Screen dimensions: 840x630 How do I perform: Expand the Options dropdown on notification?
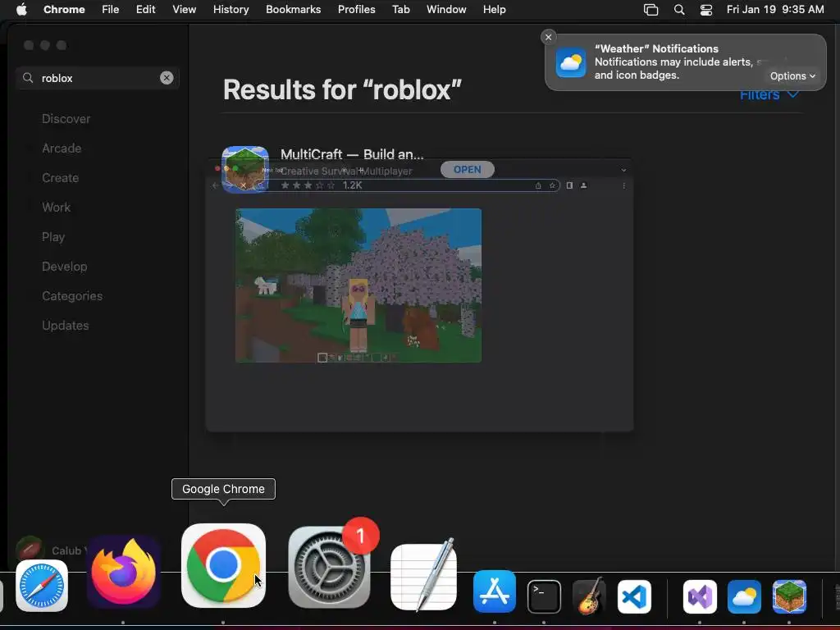click(x=792, y=75)
